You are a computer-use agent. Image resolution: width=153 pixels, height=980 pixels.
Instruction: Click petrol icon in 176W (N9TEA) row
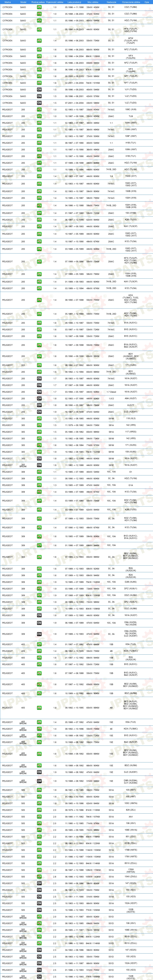pos(39,870)
